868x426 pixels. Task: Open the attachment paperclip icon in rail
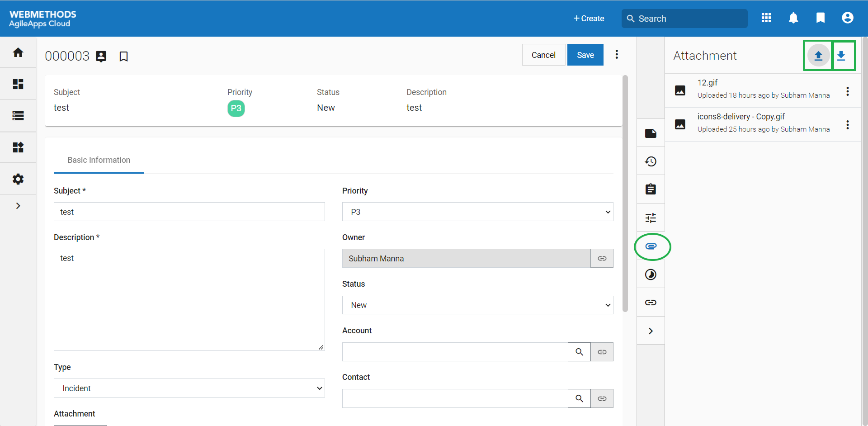pyautogui.click(x=651, y=246)
